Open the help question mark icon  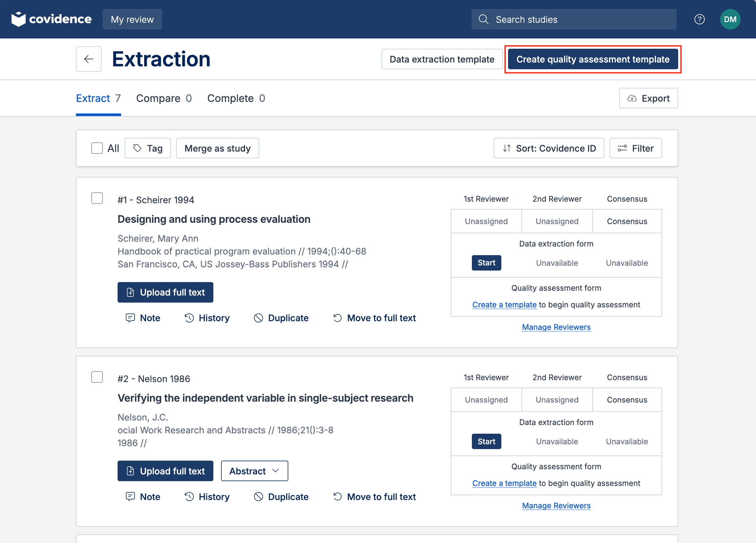point(699,19)
